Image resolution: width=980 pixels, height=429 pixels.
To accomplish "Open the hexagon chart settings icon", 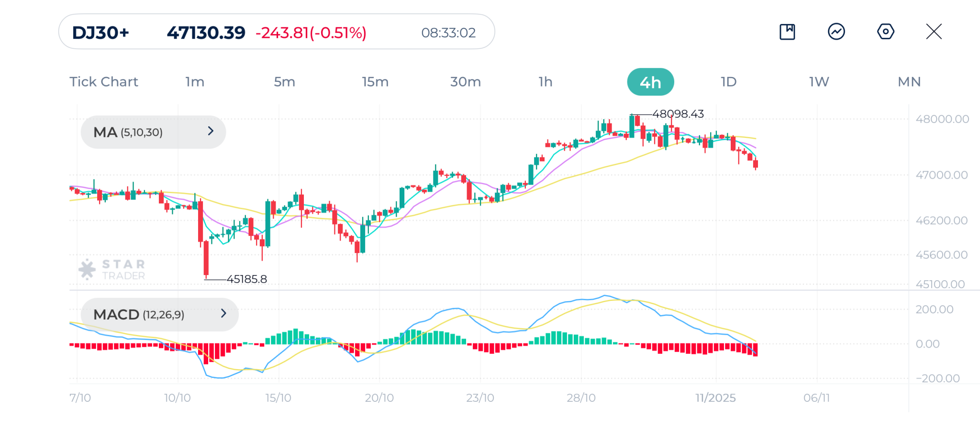I will 885,32.
